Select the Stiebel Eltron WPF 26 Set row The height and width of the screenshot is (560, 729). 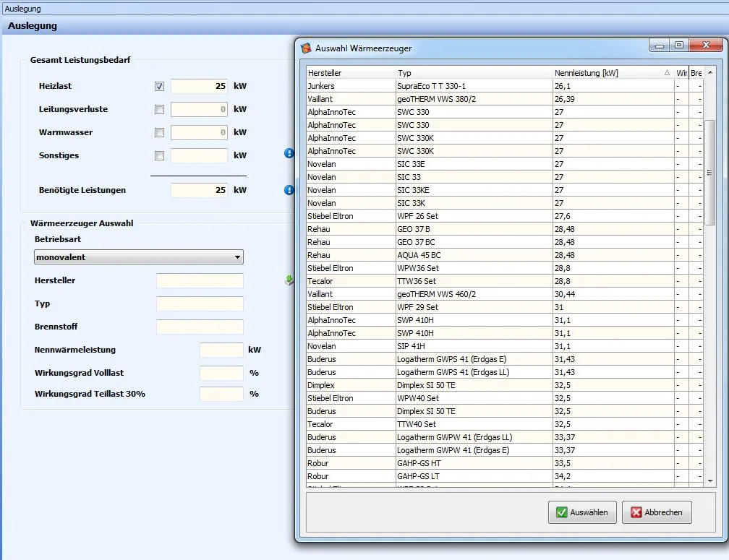[505, 216]
